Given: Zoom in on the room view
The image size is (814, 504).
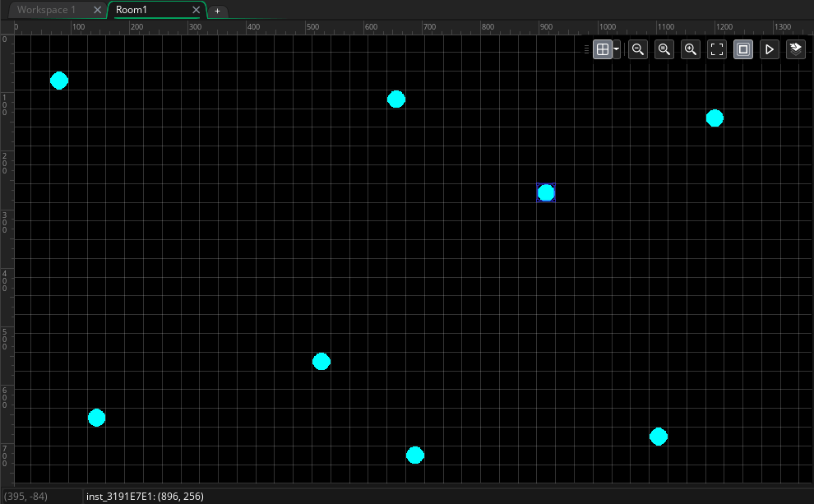Looking at the screenshot, I should [691, 50].
